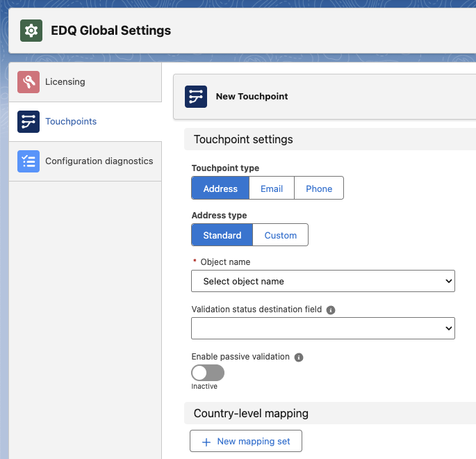Screen dimensions: 476x459
Task: Click the Configuration diagnostics checklist icon
Action: click(x=28, y=161)
